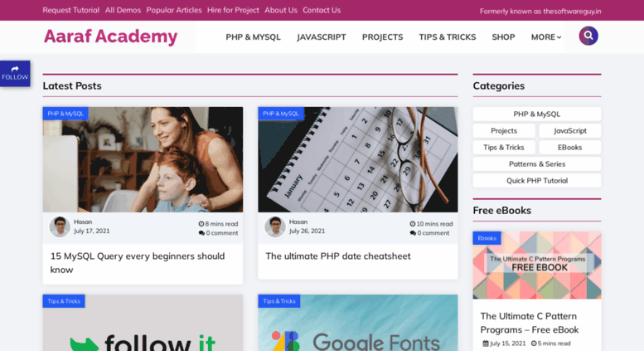Open the Request Tutorial link
The height and width of the screenshot is (351, 644).
point(71,10)
